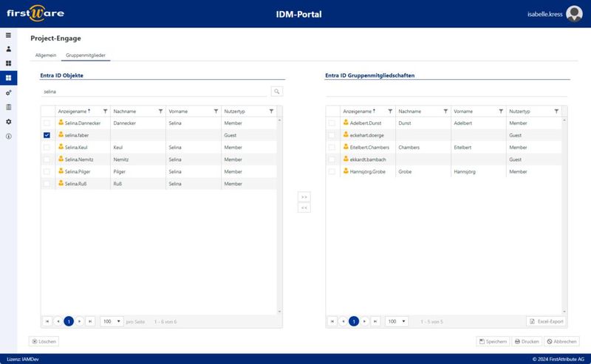Click the Abbrechen button

click(562, 341)
